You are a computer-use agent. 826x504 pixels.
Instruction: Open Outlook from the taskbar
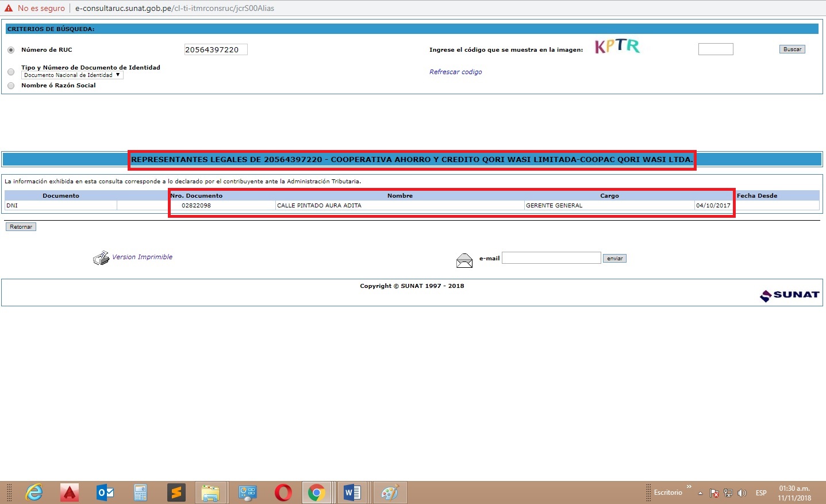click(105, 493)
